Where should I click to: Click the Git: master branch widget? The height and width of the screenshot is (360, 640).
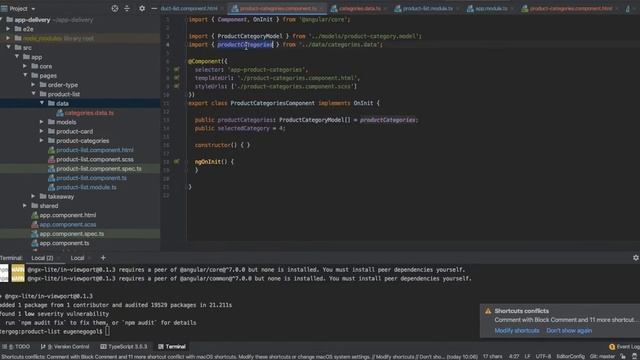[x=602, y=356]
